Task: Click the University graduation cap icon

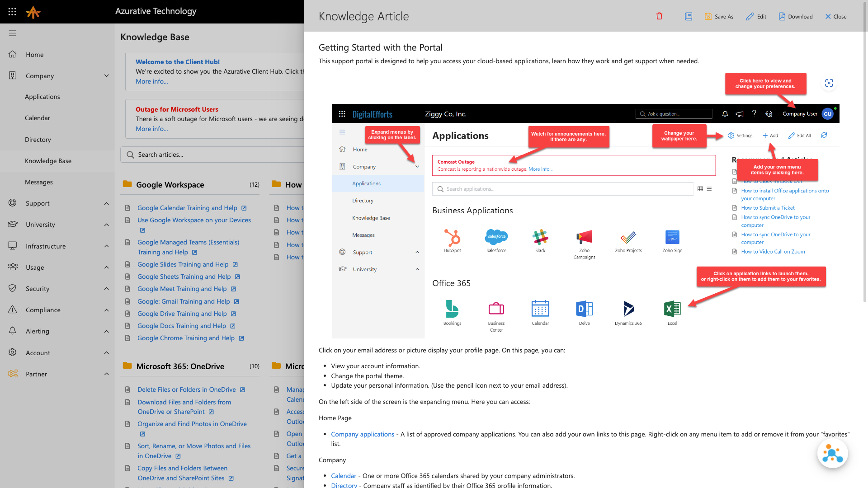Action: point(13,224)
